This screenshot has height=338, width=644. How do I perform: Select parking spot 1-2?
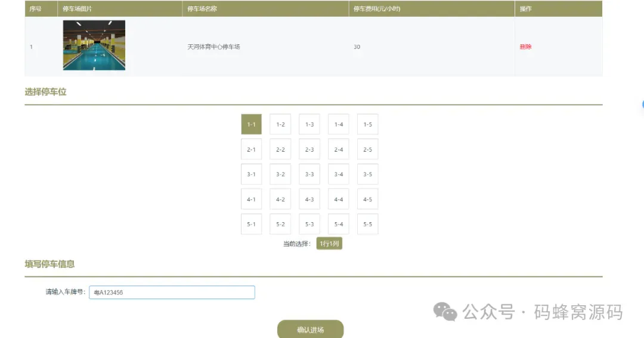click(x=280, y=124)
